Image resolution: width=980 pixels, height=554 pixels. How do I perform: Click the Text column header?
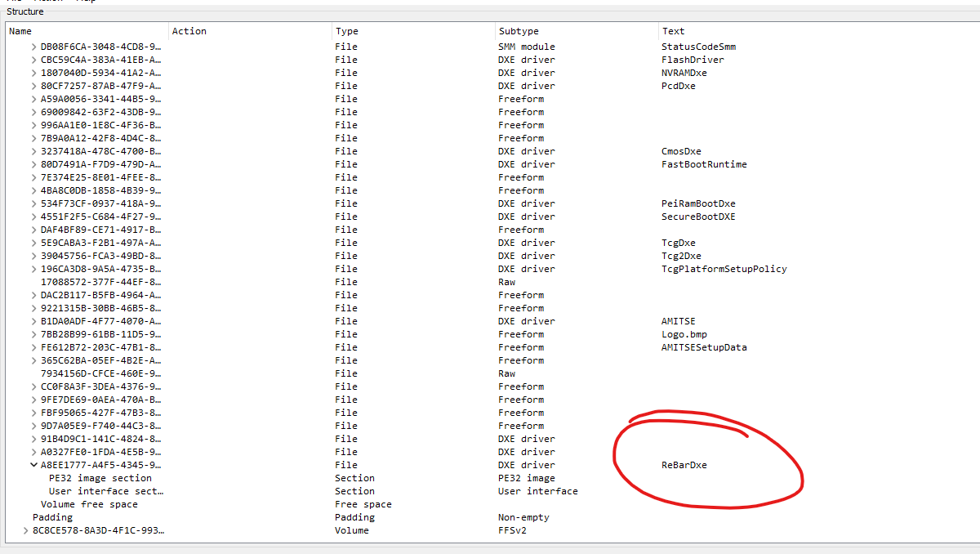pyautogui.click(x=819, y=31)
